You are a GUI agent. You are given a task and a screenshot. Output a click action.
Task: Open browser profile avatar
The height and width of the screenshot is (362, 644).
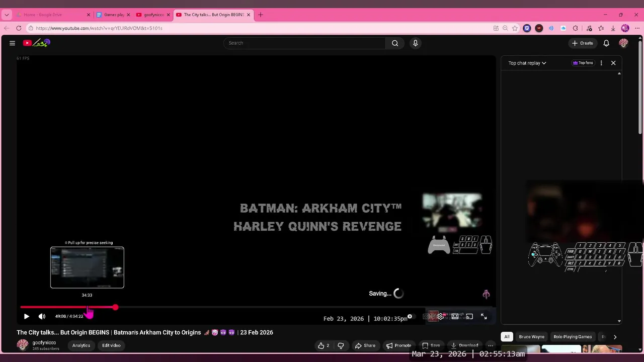(625, 28)
